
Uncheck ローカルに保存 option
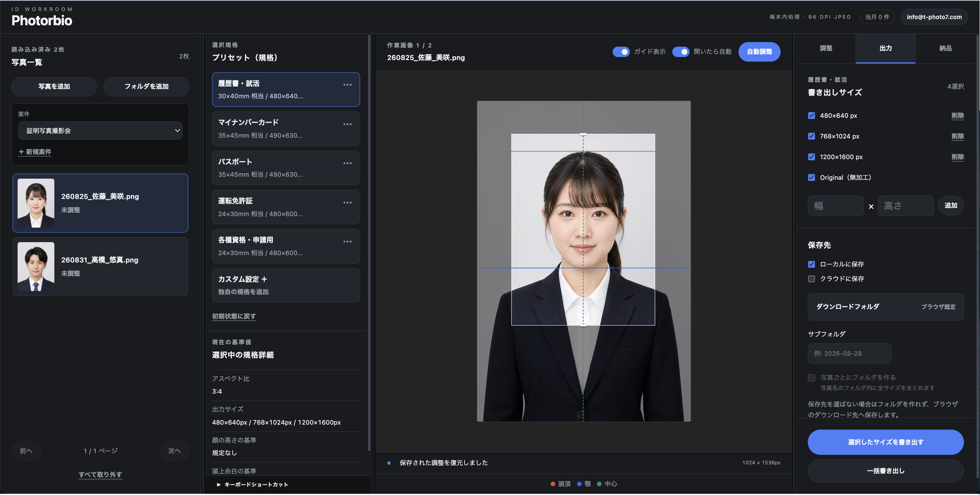pyautogui.click(x=811, y=264)
